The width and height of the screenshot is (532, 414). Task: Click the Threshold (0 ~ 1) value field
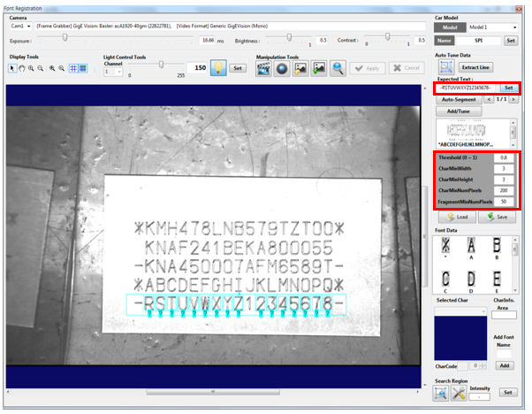(x=502, y=157)
